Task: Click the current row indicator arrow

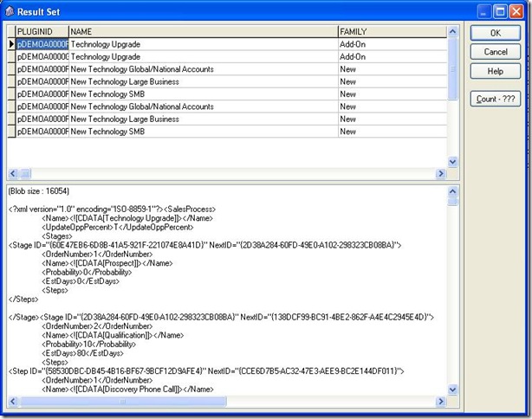Action: 11,43
